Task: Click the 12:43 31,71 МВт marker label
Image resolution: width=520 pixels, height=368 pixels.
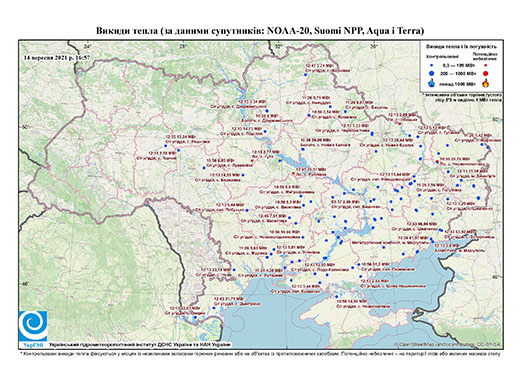Action: point(229,299)
